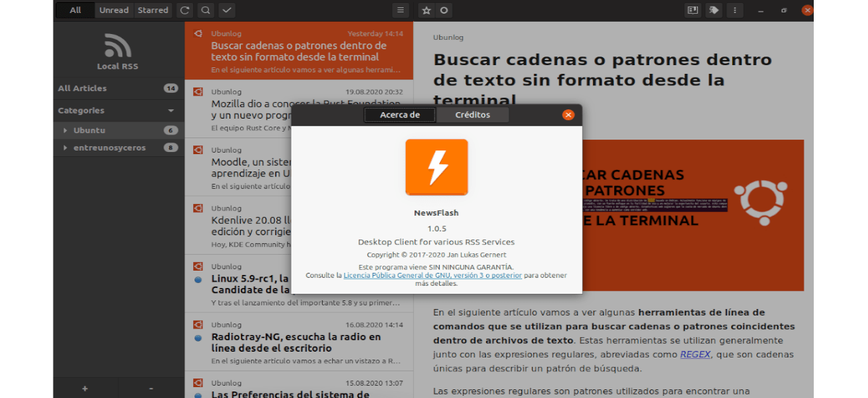Click the Local RSS feed icon
Viewport: 868px width, 398px height.
pos(118,46)
